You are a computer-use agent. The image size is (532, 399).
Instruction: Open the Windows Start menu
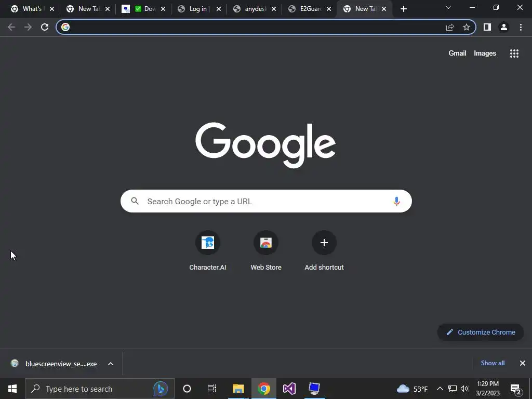(12, 389)
